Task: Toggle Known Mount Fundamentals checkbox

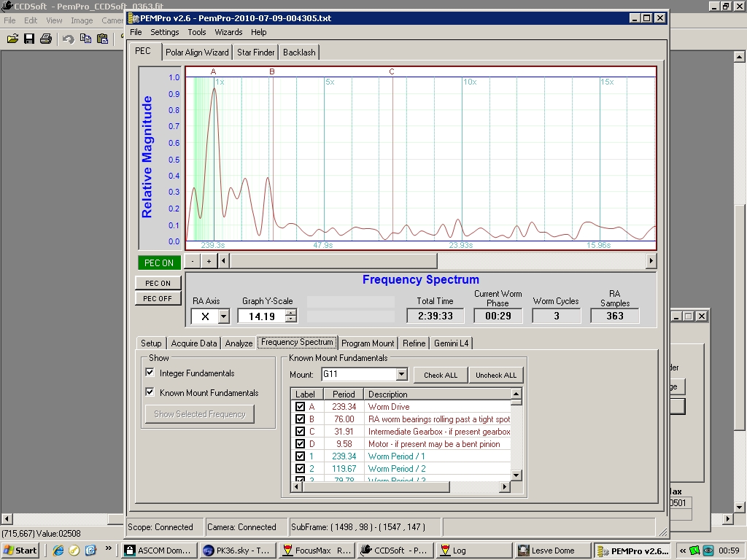Action: [x=150, y=392]
